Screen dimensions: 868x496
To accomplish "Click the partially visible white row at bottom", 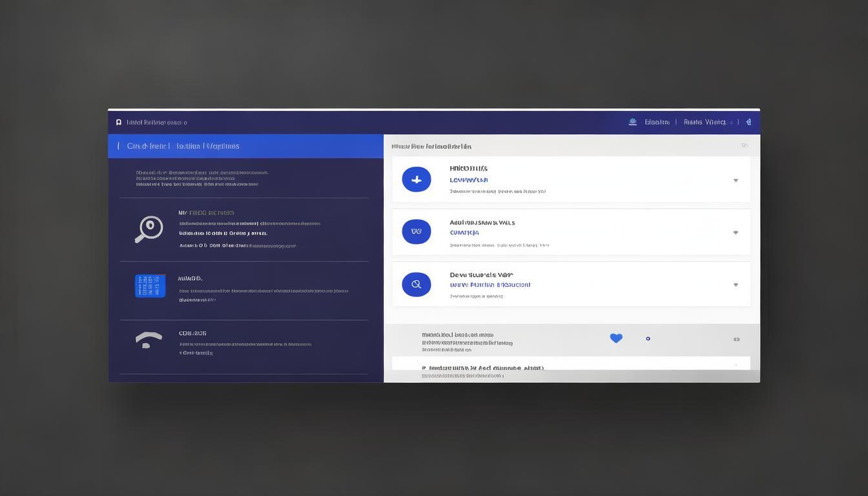I will pos(571,364).
